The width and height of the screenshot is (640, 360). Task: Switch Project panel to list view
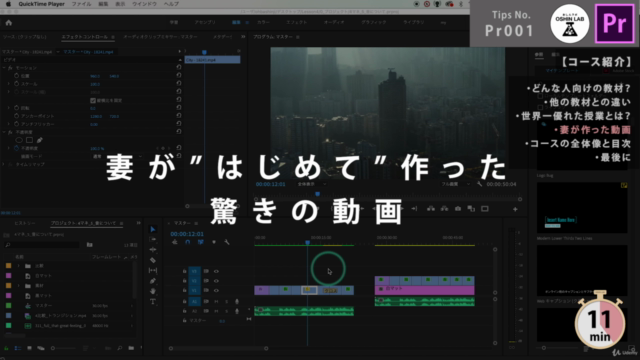[x=18, y=348]
